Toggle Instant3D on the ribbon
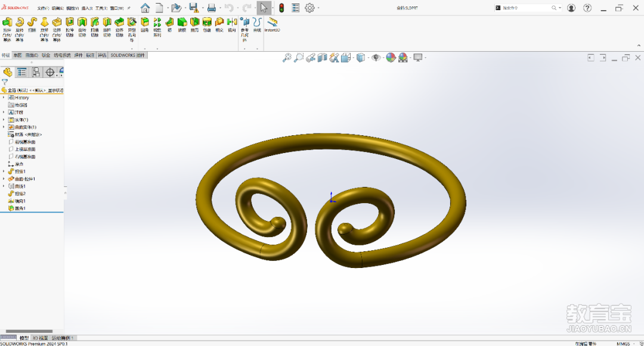 273,24
